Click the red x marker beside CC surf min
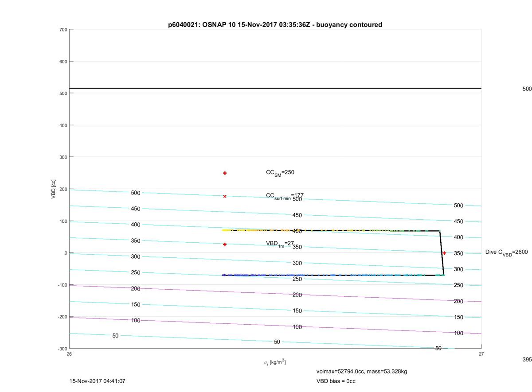The width and height of the screenshot is (532, 392). point(225,196)
